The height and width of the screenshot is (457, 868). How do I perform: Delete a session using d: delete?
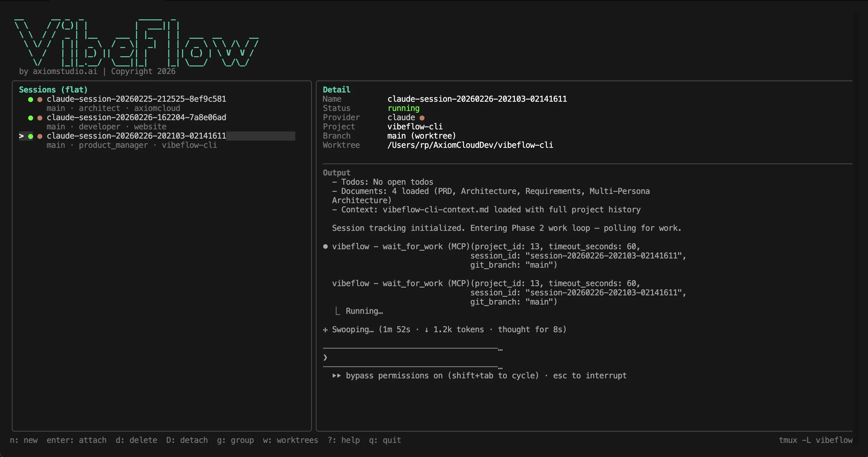pos(136,440)
